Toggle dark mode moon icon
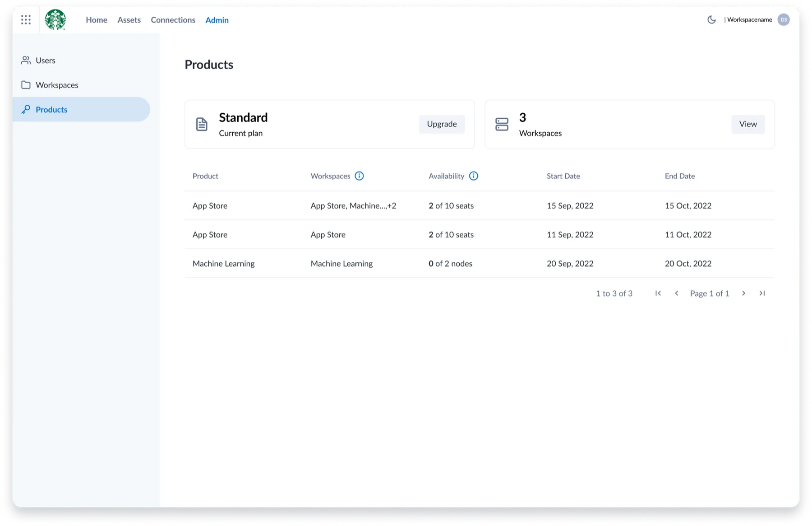The height and width of the screenshot is (526, 812). point(711,19)
